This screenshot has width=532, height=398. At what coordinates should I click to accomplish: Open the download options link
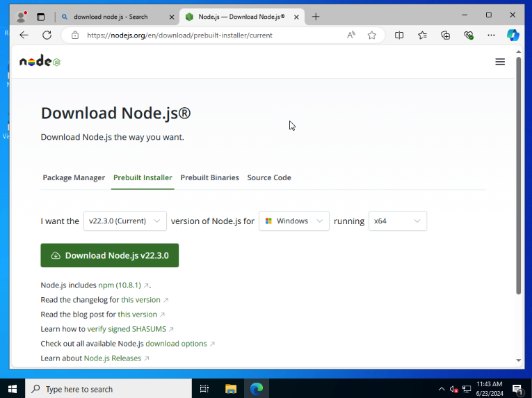tap(176, 344)
